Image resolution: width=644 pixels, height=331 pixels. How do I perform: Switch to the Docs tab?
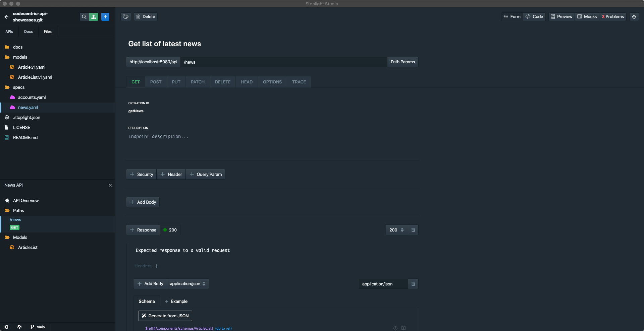(29, 31)
